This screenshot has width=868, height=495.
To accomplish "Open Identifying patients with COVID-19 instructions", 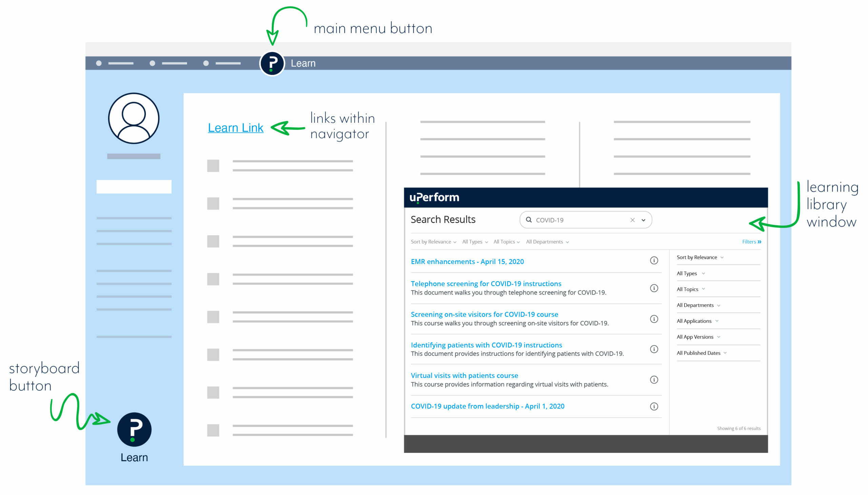I will pos(486,345).
